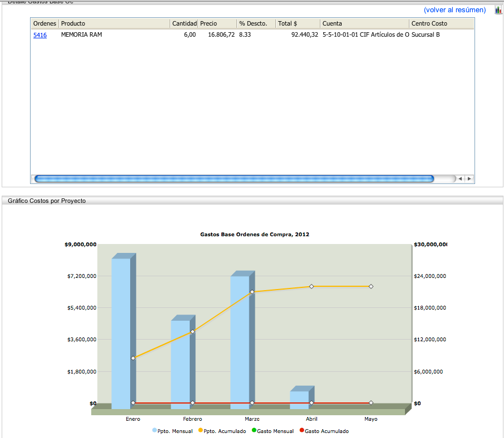Click the Ppto. Acumulado legend swatch
This screenshot has height=438, width=504.
[201, 430]
